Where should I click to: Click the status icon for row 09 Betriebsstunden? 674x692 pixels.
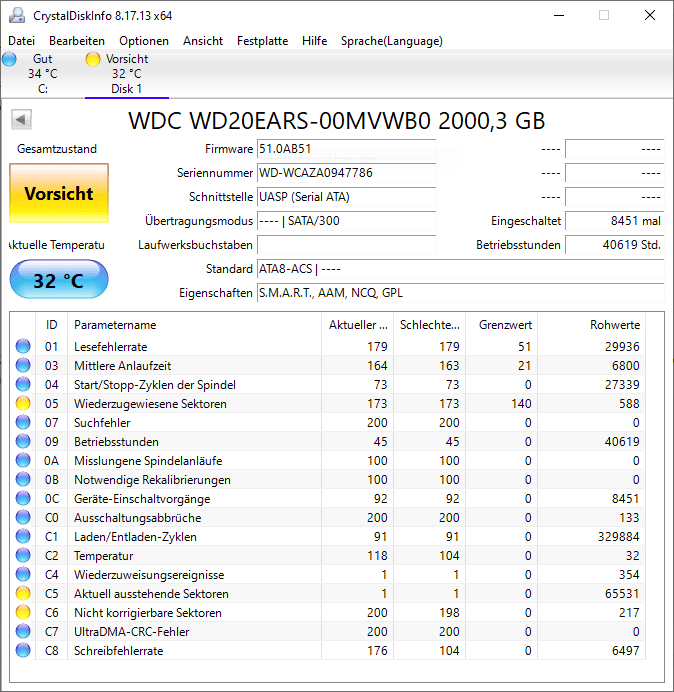[23, 441]
